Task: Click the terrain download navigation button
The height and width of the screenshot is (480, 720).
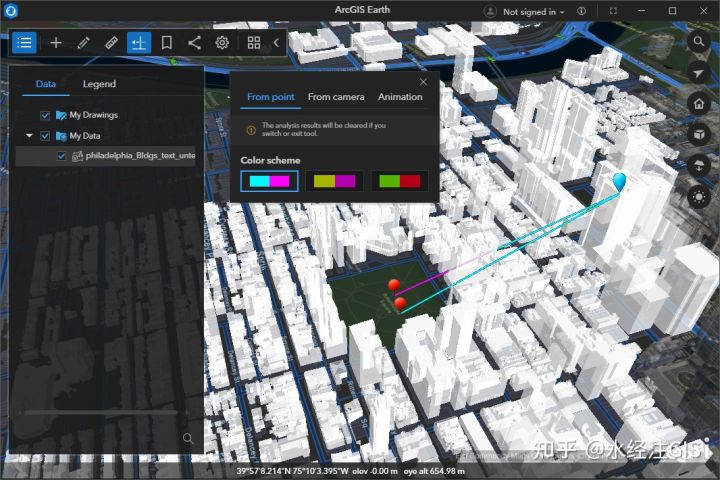Action: click(698, 166)
